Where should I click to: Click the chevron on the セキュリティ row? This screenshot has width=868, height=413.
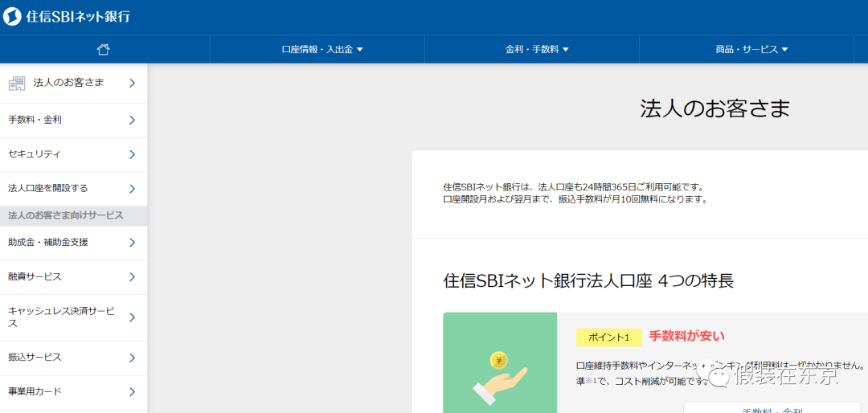click(x=132, y=154)
